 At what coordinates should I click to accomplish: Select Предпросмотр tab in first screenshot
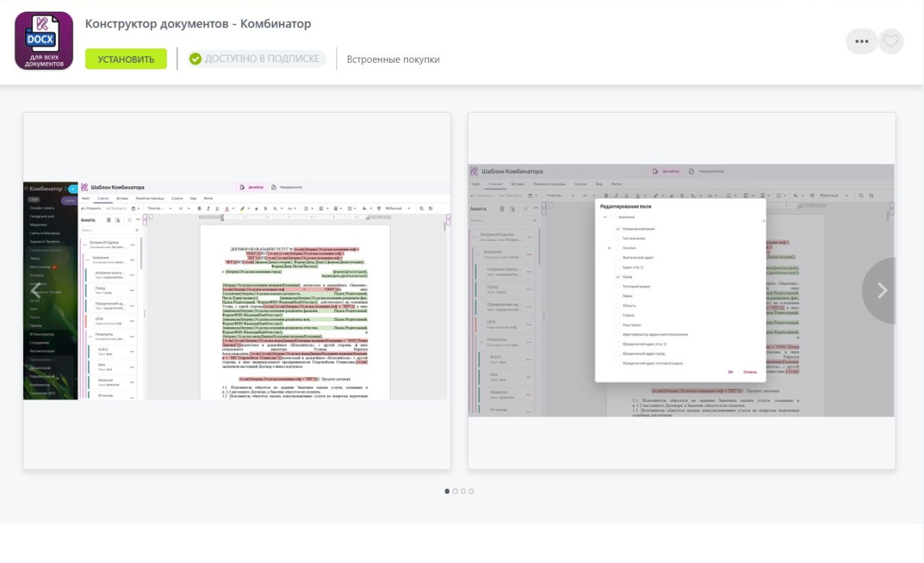(287, 188)
